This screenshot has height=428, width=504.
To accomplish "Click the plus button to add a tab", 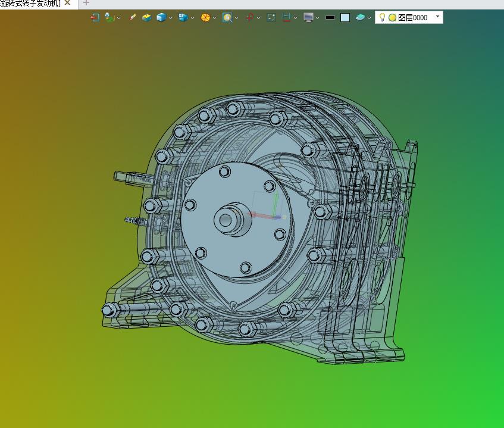I will 86,3.
